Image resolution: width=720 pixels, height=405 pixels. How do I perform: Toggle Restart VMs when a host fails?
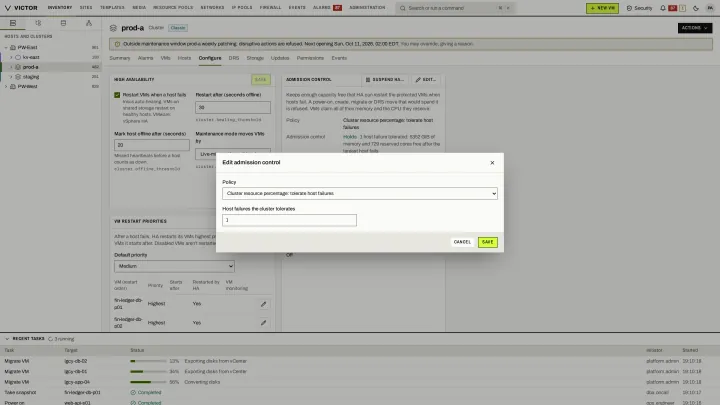pos(117,95)
